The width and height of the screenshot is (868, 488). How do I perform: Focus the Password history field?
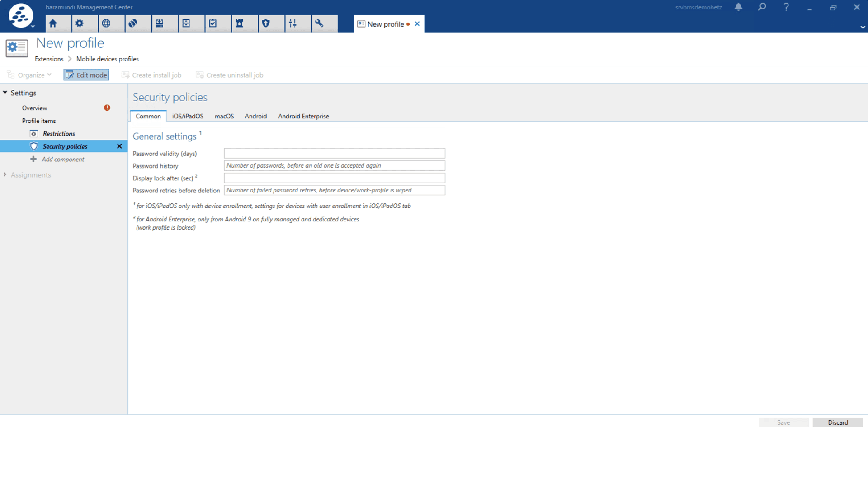pos(335,166)
